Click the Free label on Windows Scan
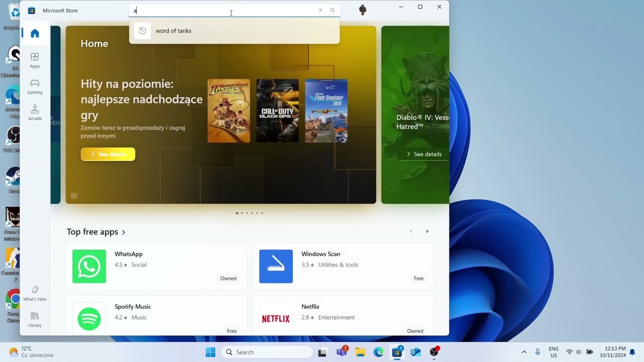This screenshot has height=362, width=644. (419, 279)
